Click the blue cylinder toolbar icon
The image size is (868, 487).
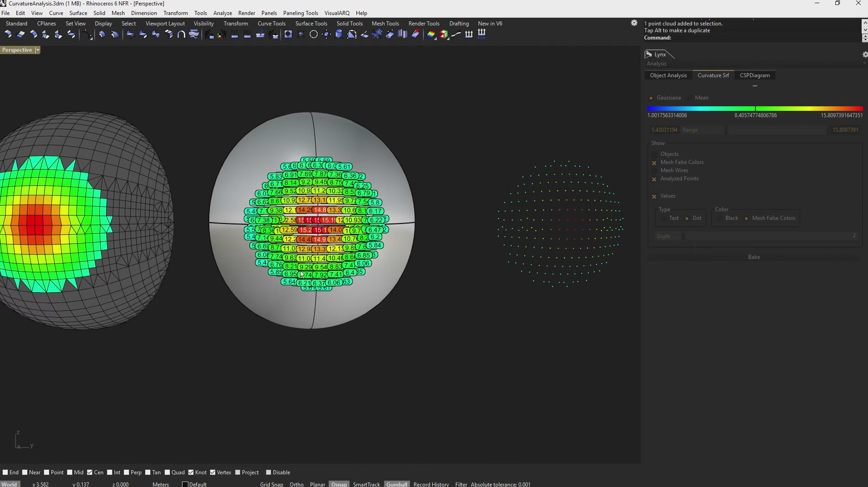pos(339,35)
